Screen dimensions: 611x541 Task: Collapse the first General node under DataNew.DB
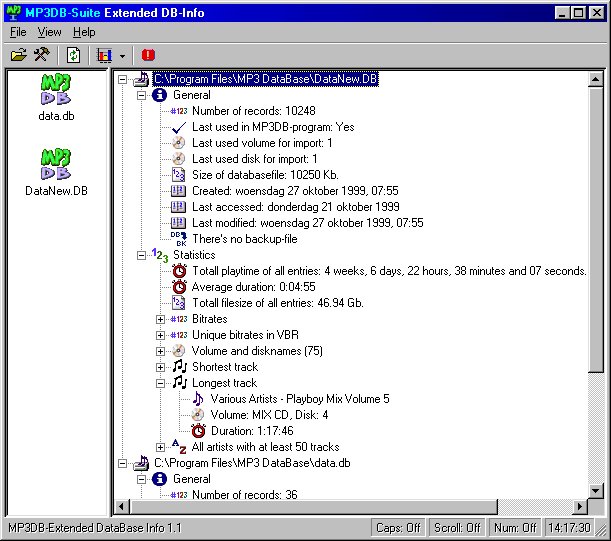(141, 95)
